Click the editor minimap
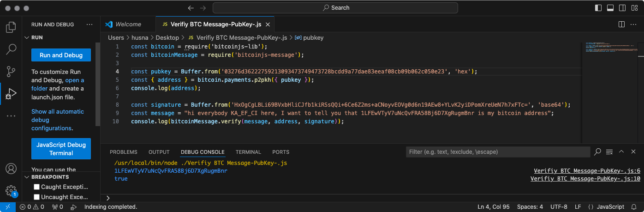This screenshot has height=212, width=644. coord(610,92)
